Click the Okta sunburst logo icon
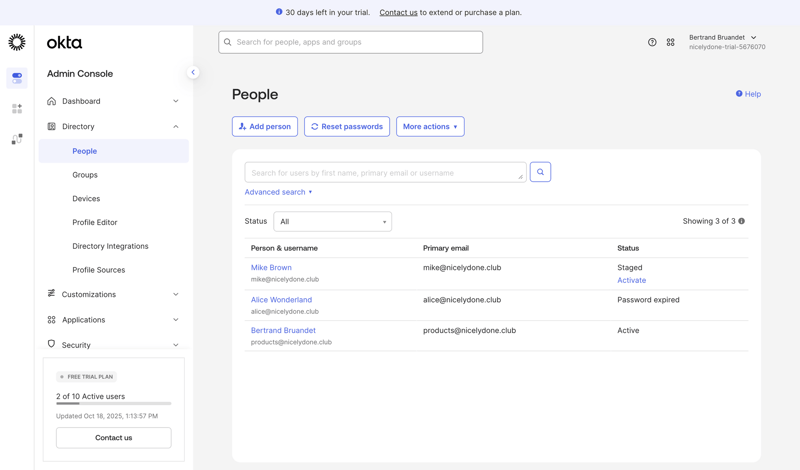 coord(17,42)
